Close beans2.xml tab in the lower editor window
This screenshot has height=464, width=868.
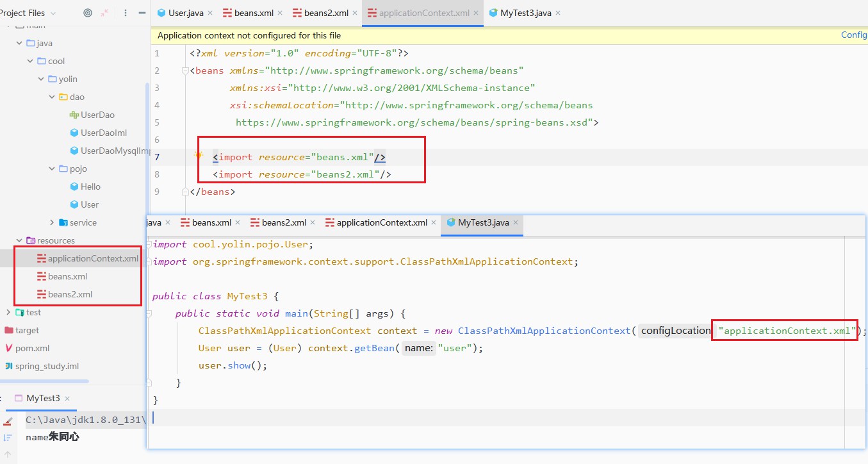(313, 222)
